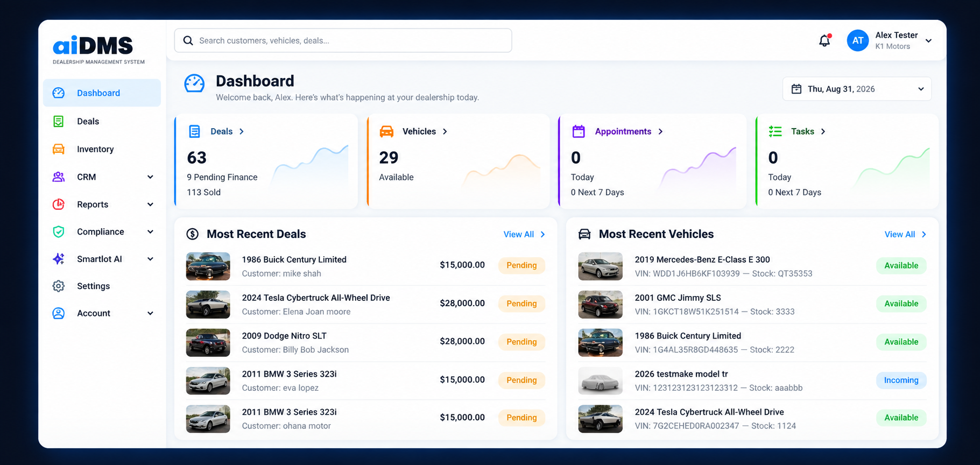Click the CRM people icon
This screenshot has height=465, width=980.
coord(59,177)
